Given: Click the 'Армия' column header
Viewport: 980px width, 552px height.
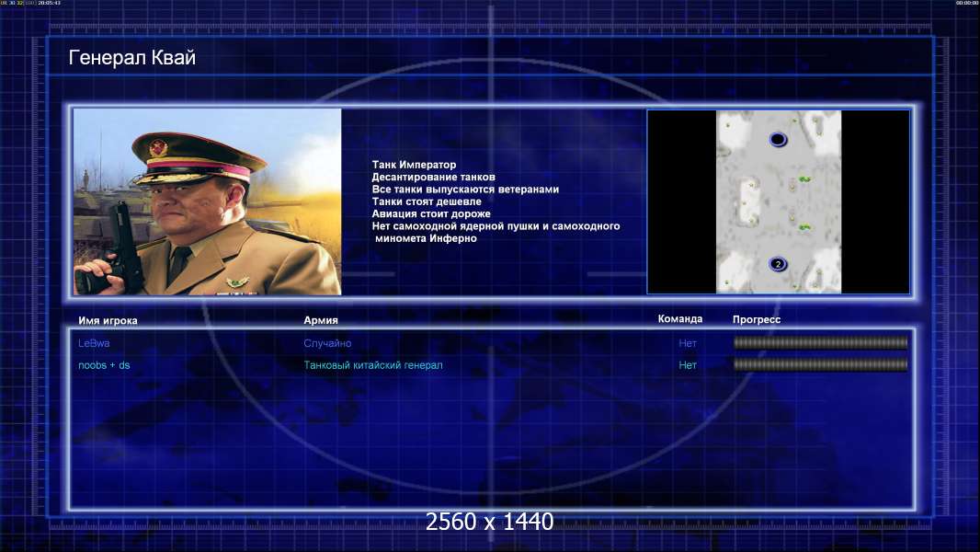Looking at the screenshot, I should [x=321, y=320].
